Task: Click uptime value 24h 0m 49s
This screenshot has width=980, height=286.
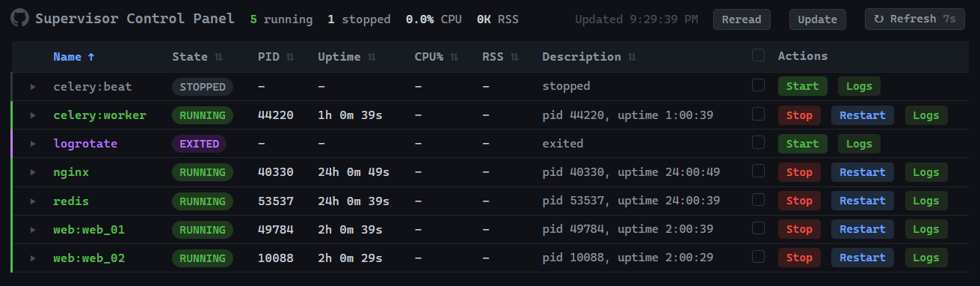Action: tap(354, 172)
